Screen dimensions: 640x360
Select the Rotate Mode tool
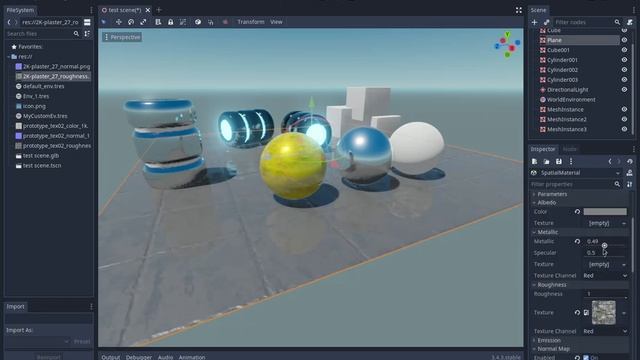tap(131, 22)
